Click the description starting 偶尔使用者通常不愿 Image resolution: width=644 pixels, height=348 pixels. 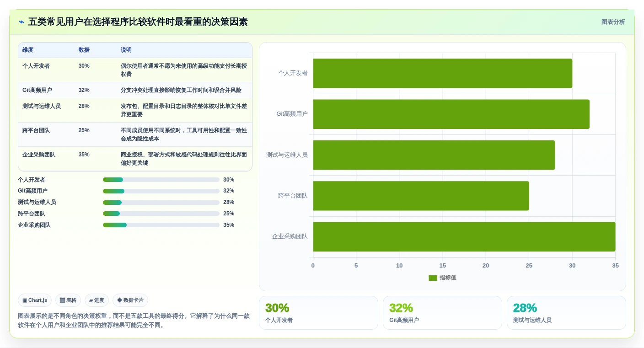(x=184, y=70)
